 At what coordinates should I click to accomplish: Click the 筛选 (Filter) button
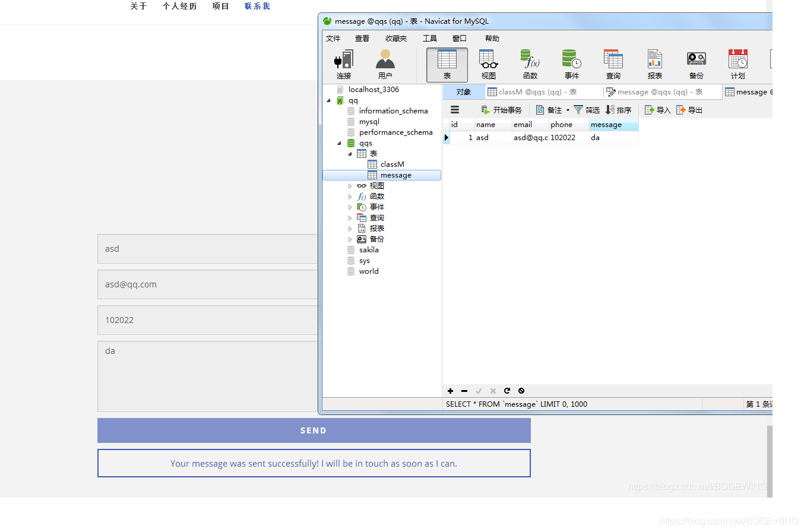point(587,110)
